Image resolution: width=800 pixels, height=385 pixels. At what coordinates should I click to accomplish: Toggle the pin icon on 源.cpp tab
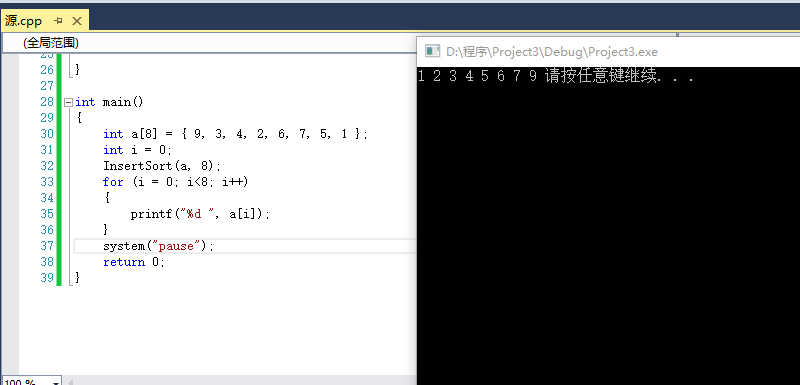pos(59,21)
